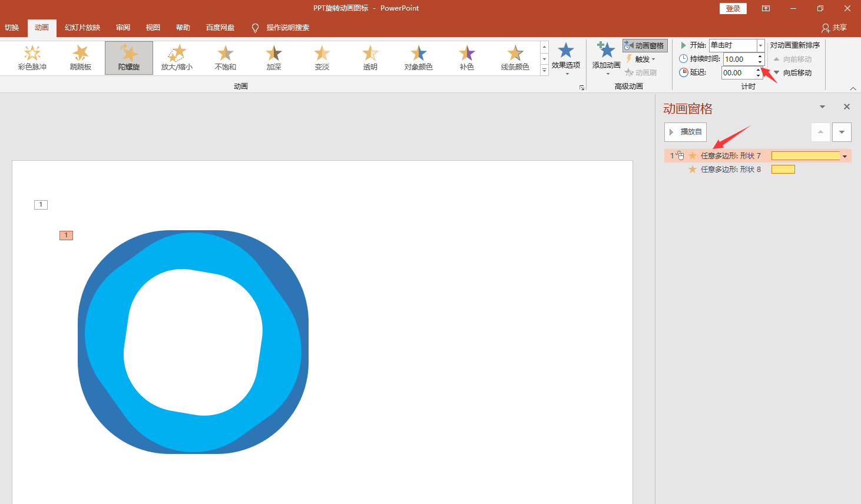The width and height of the screenshot is (861, 504).
Task: Select the 补色 animation effect
Action: coord(467,58)
